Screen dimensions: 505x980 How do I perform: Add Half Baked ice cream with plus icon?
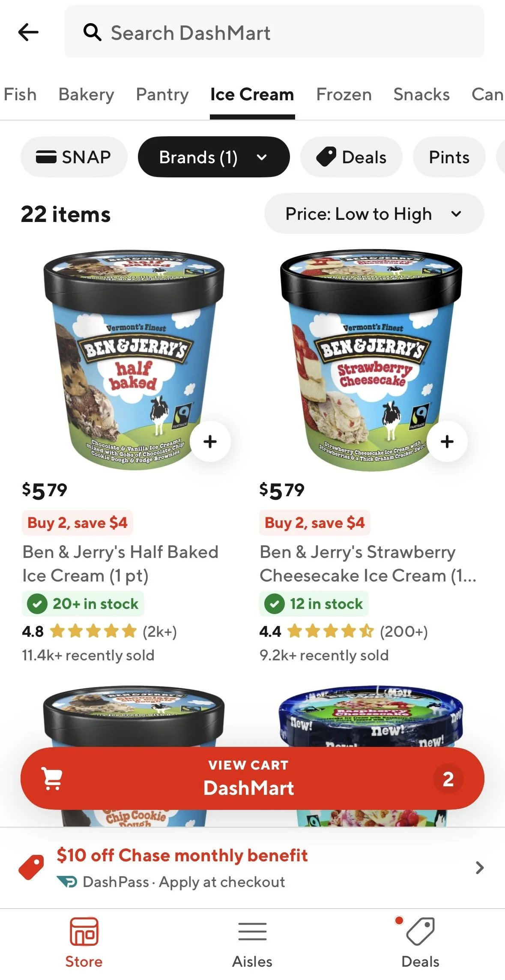(x=210, y=441)
